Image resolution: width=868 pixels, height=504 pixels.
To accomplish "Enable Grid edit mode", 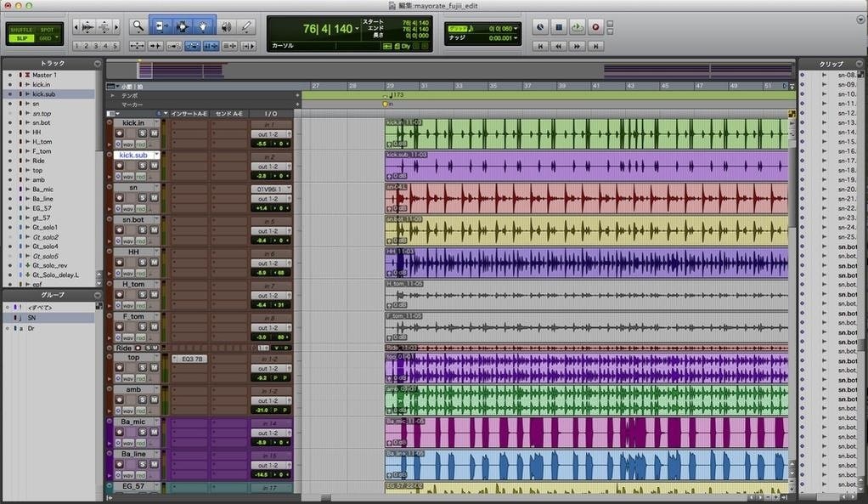I will coord(45,38).
